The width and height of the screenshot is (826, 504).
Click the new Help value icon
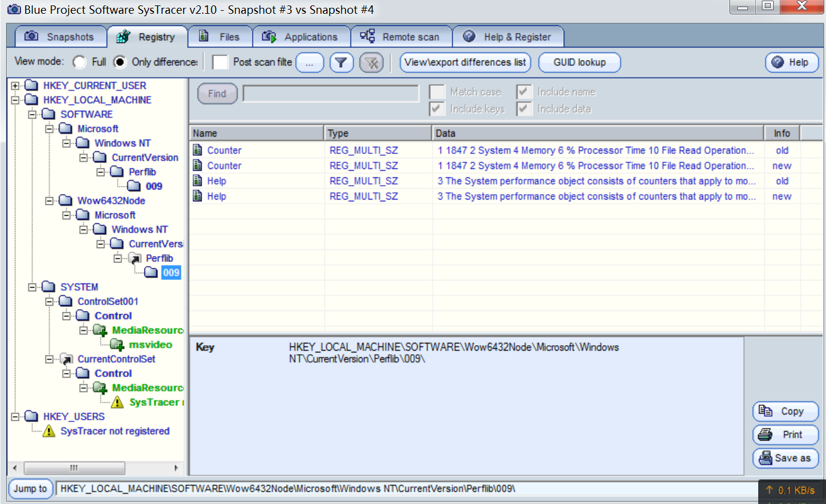pyautogui.click(x=197, y=196)
